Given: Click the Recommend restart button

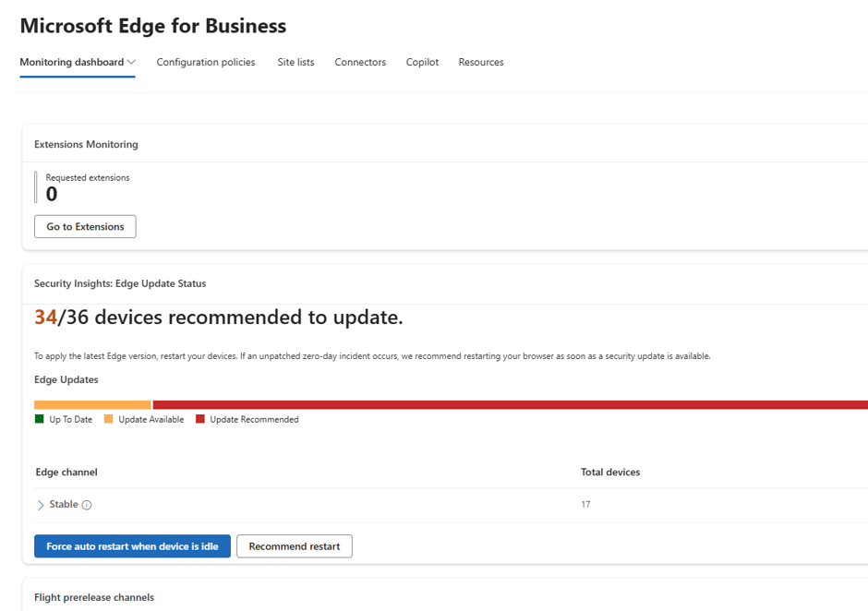Looking at the screenshot, I should [295, 546].
